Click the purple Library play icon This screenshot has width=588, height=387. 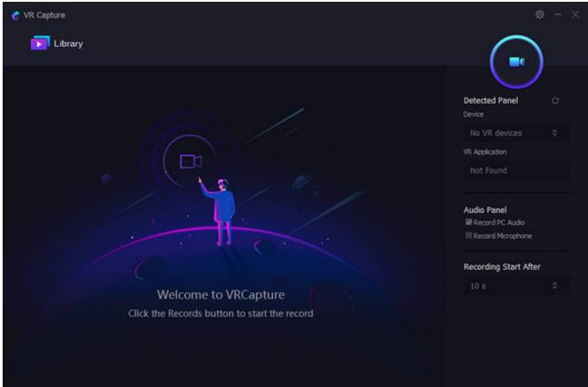pyautogui.click(x=40, y=43)
